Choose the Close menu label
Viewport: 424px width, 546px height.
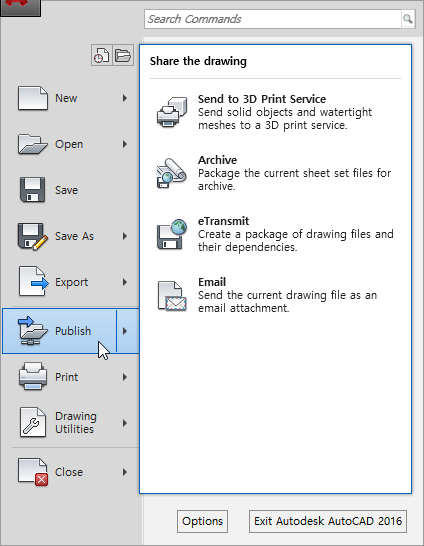click(69, 472)
